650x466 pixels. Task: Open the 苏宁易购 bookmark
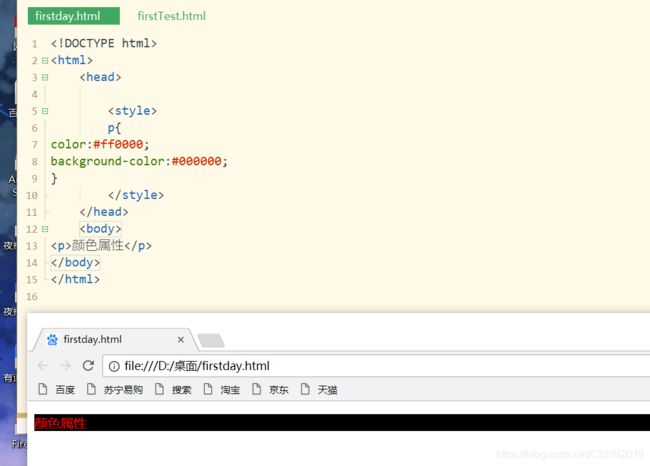(115, 390)
